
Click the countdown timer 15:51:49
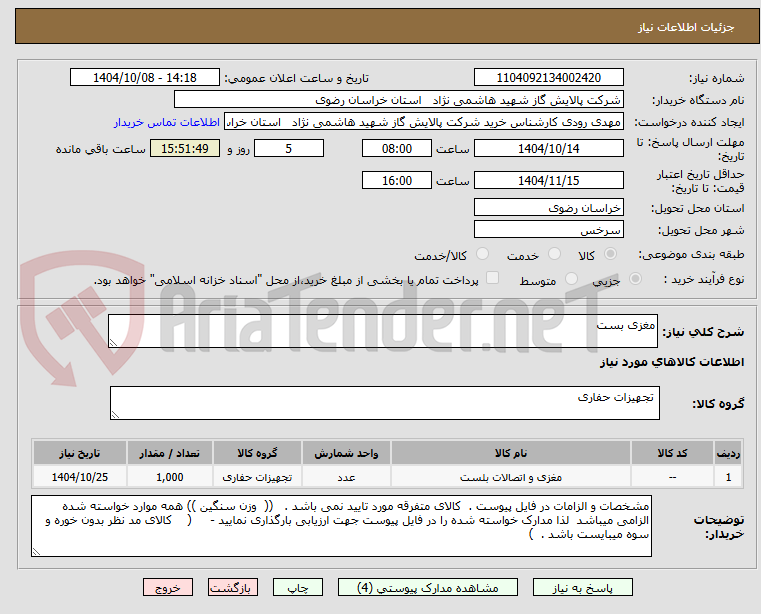tap(185, 149)
